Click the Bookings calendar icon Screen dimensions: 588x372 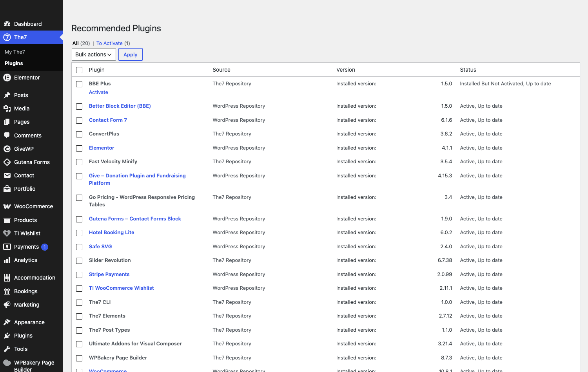7,291
